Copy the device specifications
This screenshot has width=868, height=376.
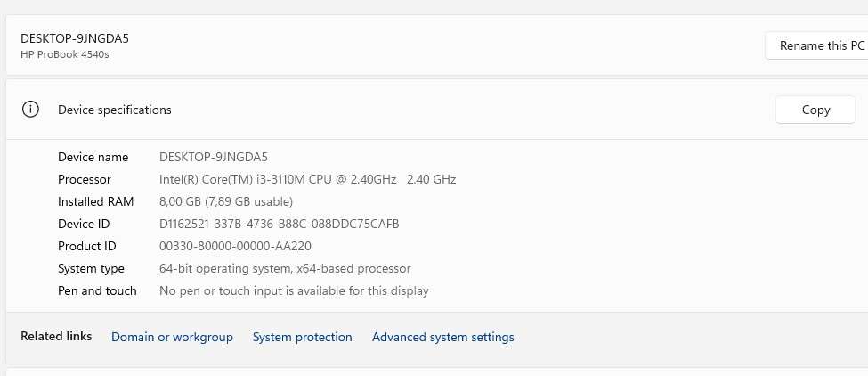coord(815,110)
